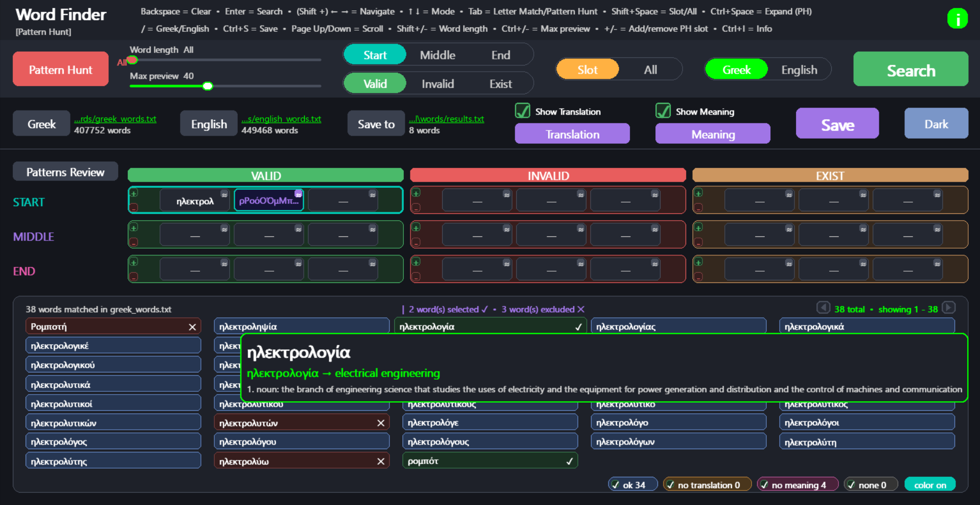980x505 pixels.
Task: Click the ηλεκτρολ pattern slot field
Action: 195,201
